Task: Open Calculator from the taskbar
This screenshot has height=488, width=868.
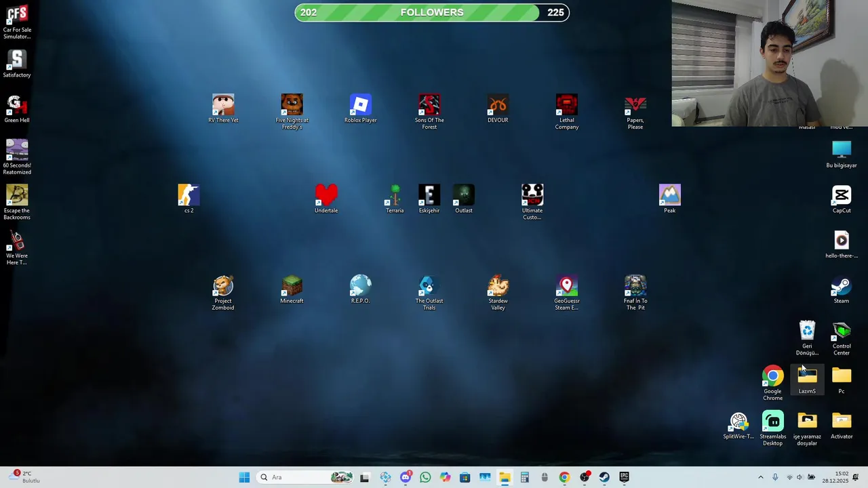Action: [x=524, y=477]
